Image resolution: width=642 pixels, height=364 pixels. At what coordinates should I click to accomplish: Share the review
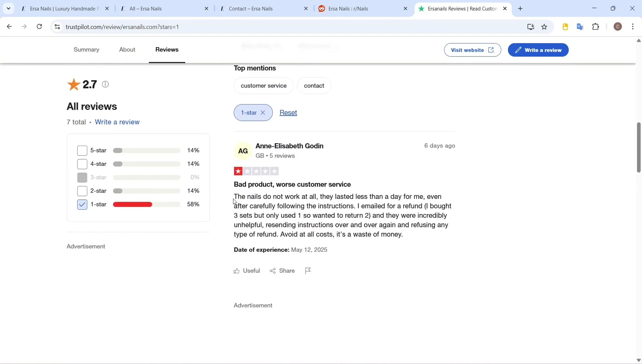(x=282, y=271)
